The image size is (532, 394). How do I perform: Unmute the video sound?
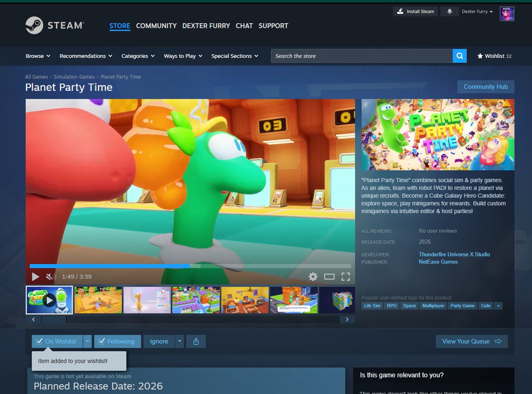point(51,277)
